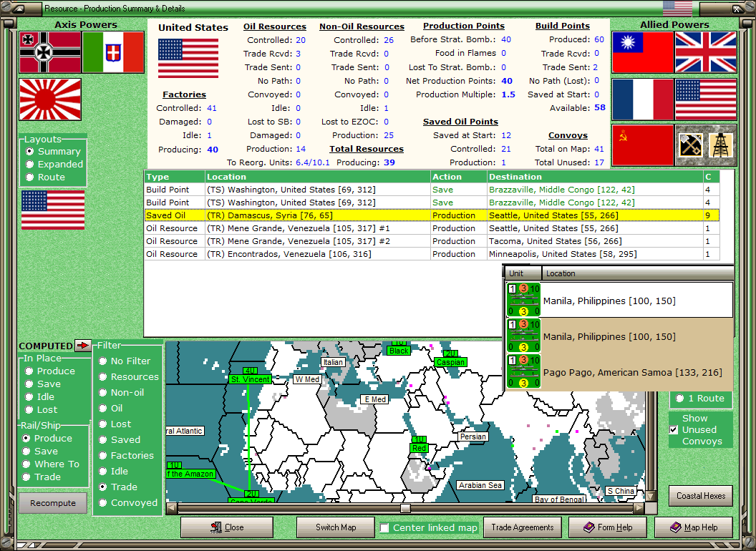
Task: Sort table by Type column header
Action: point(175,177)
